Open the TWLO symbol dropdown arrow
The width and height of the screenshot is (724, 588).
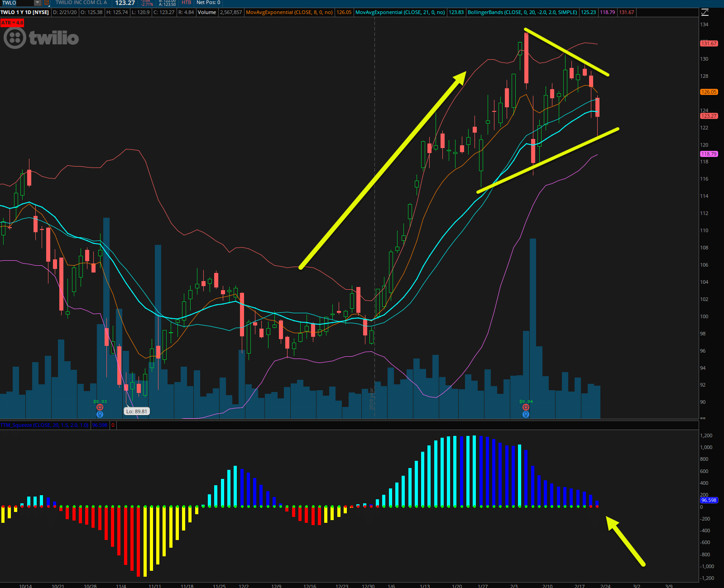pos(38,3)
